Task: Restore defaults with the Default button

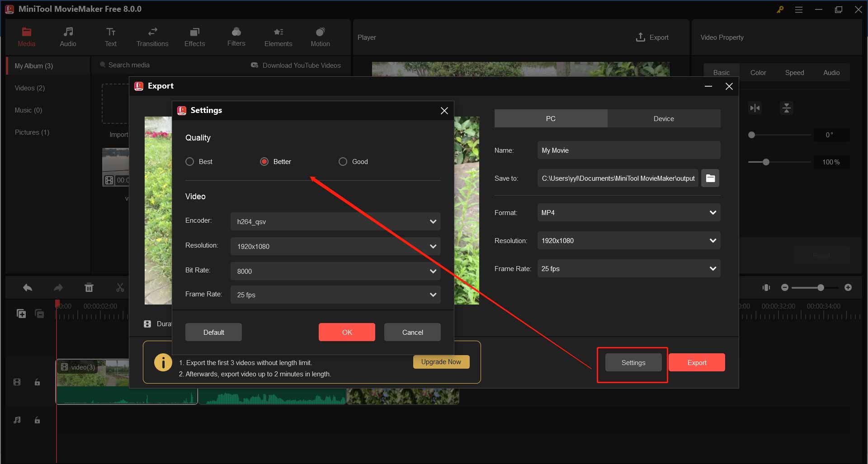Action: pyautogui.click(x=213, y=332)
